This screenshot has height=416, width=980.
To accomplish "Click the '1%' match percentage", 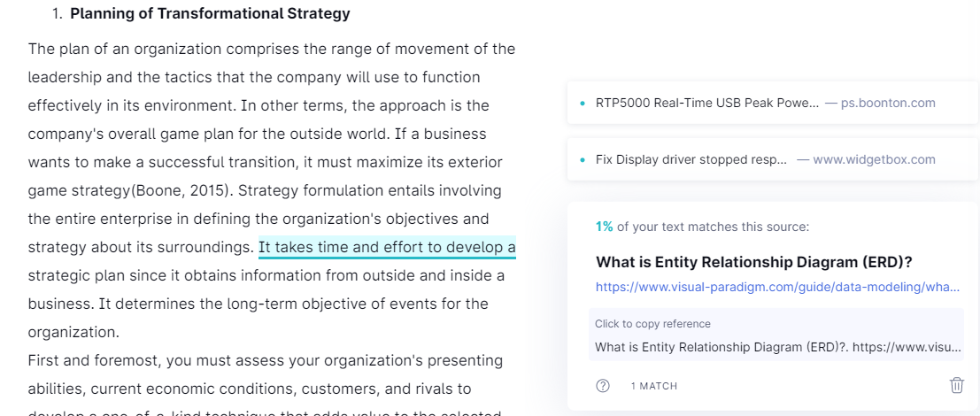I will tap(605, 227).
